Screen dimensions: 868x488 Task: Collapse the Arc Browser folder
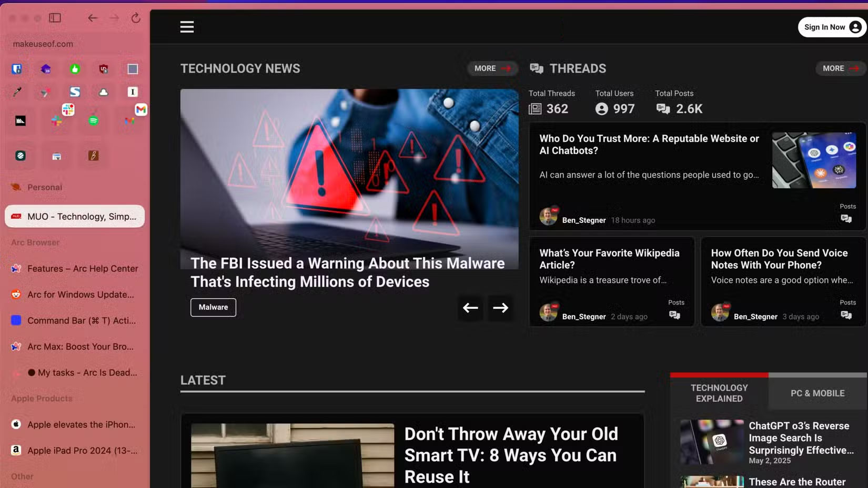pos(35,242)
